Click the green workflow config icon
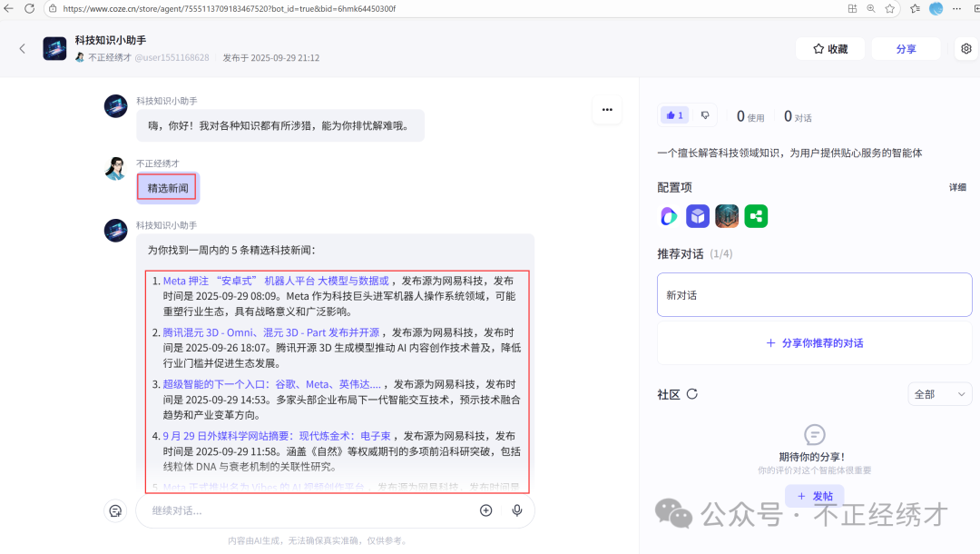 pos(756,216)
